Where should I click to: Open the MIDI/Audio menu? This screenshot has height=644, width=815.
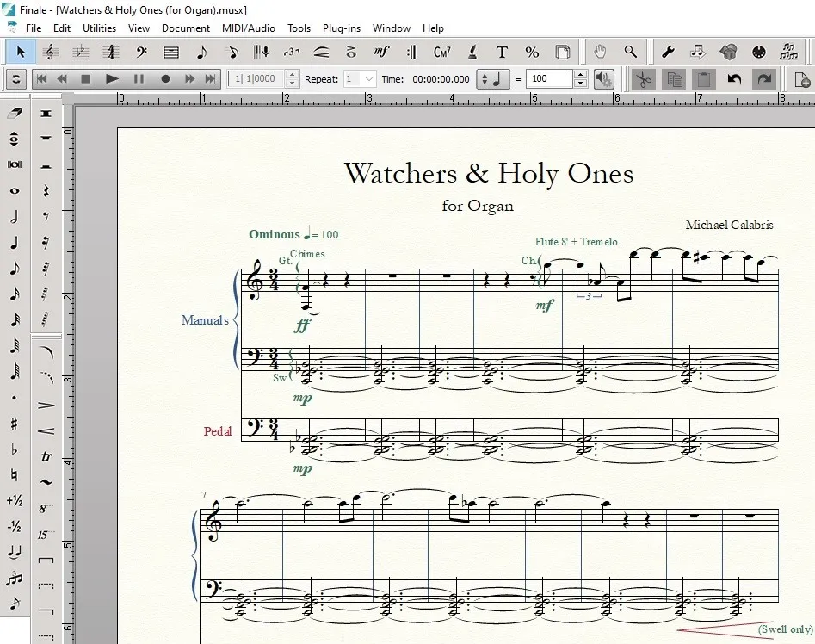249,28
